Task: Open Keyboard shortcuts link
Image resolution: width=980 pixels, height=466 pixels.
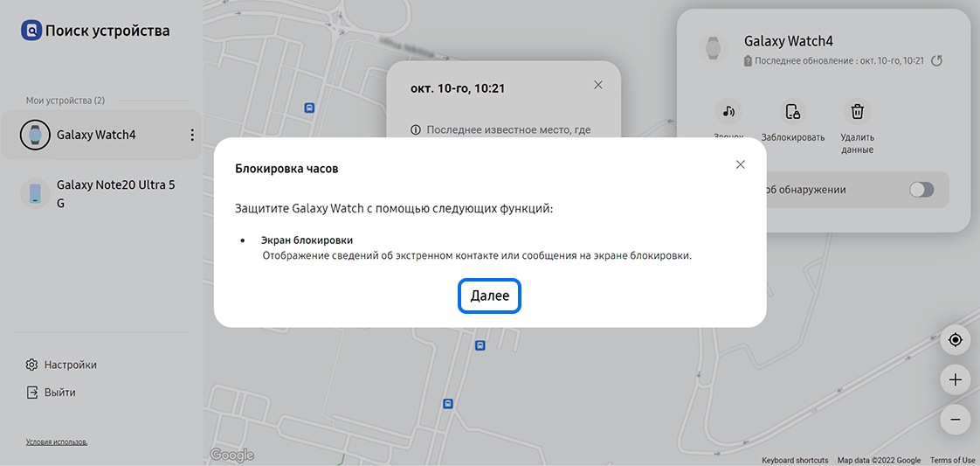Action: (795, 461)
